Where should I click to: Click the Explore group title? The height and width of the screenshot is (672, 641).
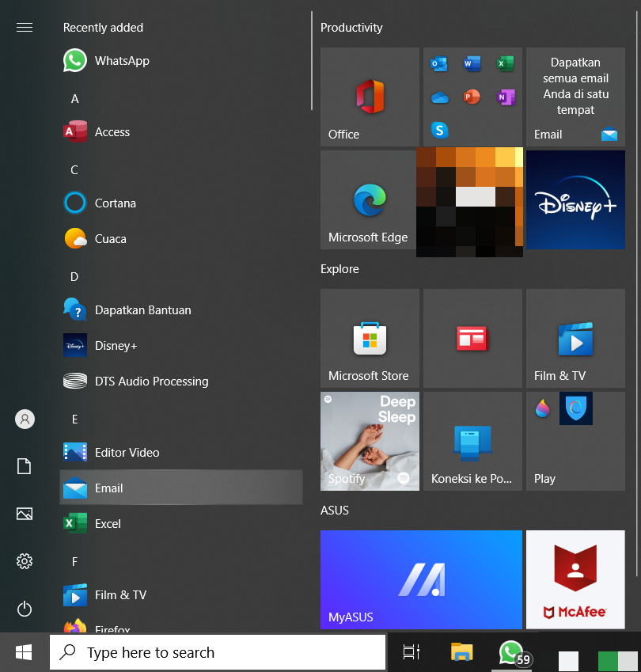coord(339,268)
